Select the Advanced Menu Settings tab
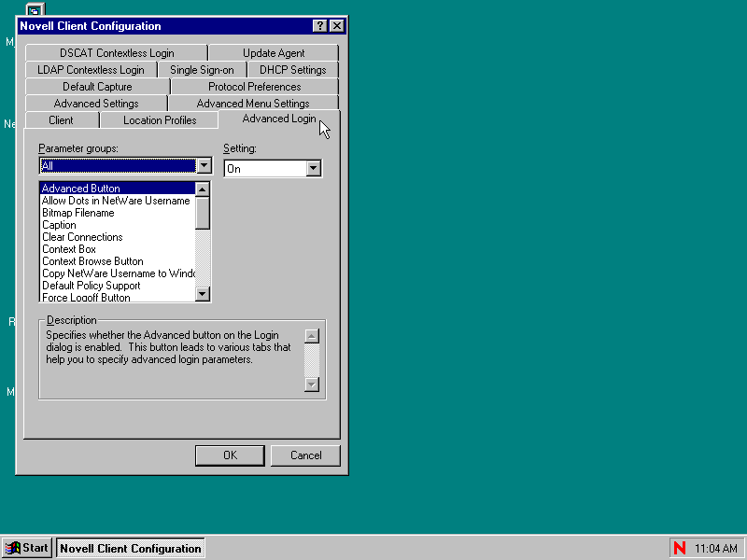This screenshot has height=560, width=747. [x=253, y=104]
